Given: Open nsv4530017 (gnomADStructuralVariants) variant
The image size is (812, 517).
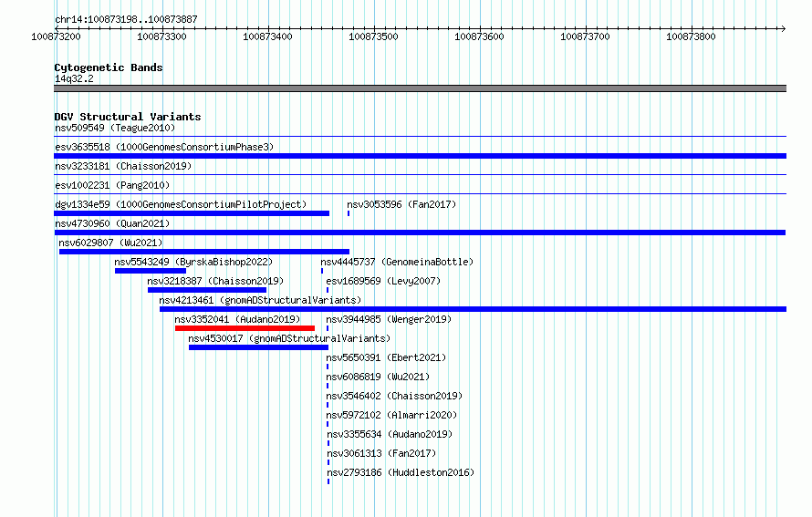Looking at the screenshot, I should click(x=289, y=338).
